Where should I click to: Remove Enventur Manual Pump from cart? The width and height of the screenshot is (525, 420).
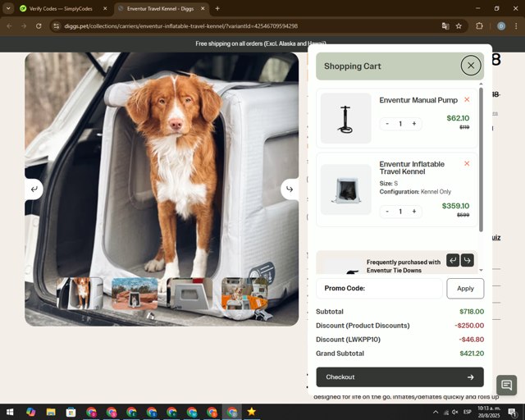[467, 99]
